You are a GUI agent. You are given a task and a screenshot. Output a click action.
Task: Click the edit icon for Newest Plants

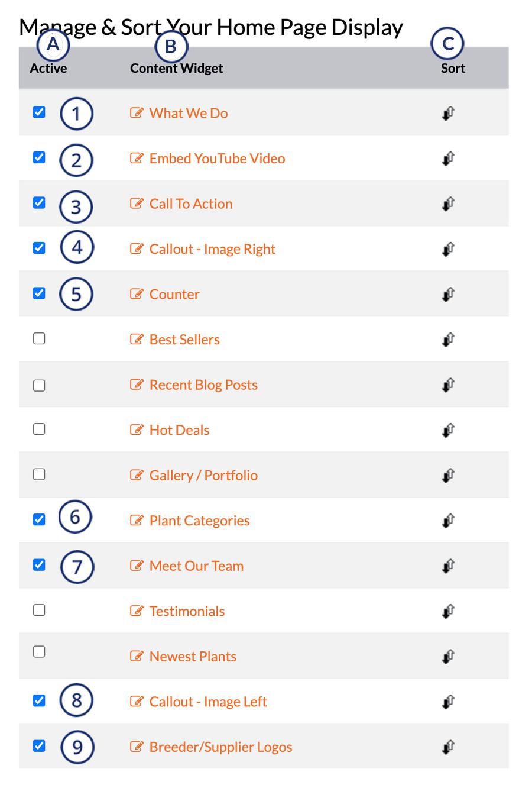pyautogui.click(x=137, y=656)
